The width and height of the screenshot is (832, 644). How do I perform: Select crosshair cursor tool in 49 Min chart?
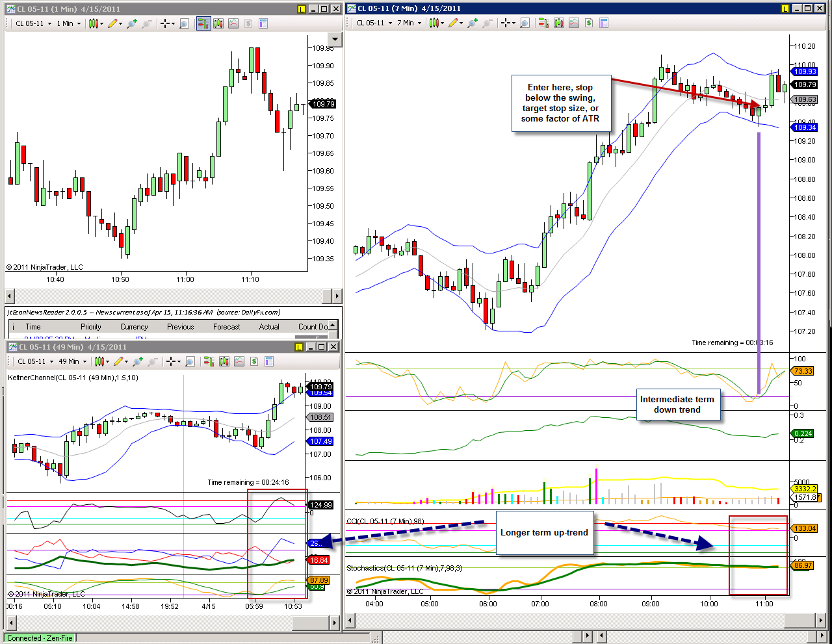point(171,361)
